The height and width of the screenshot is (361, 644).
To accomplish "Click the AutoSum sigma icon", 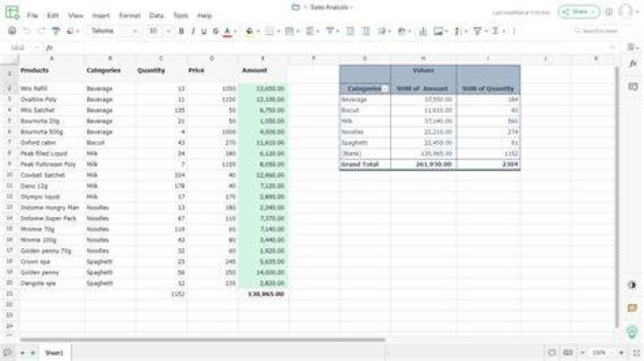I will click(496, 31).
